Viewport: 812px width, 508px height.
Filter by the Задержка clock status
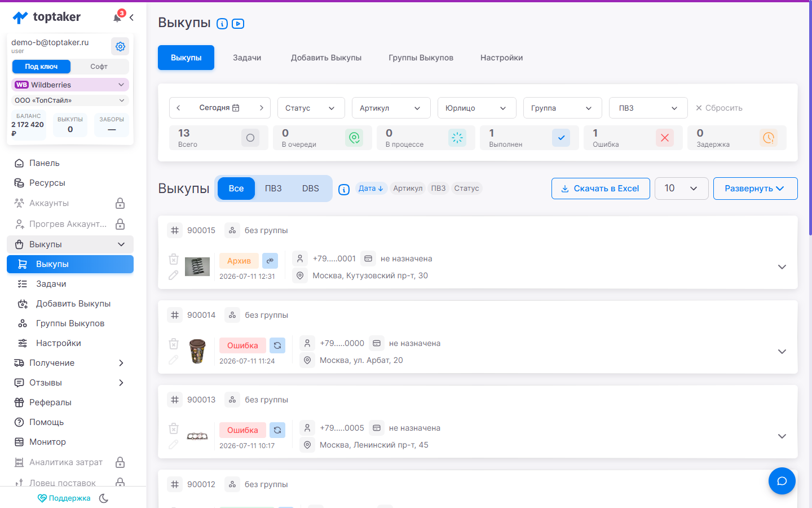(x=769, y=138)
